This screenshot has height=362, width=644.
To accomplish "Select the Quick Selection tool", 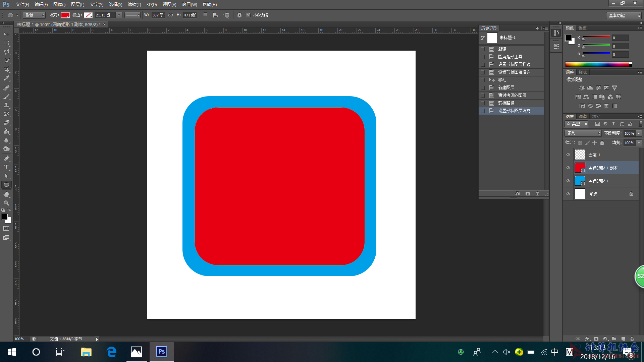I will 6,61.
